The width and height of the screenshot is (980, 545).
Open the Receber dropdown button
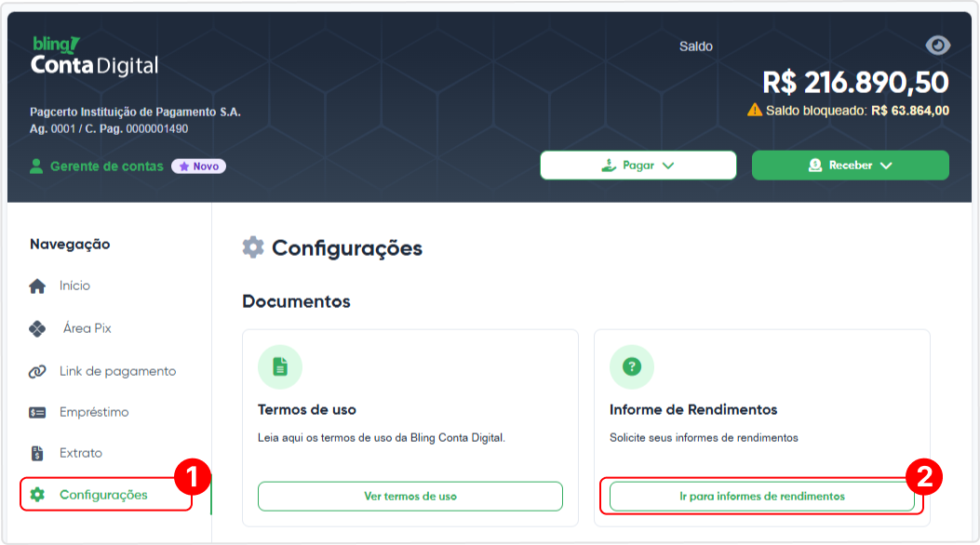tap(850, 166)
